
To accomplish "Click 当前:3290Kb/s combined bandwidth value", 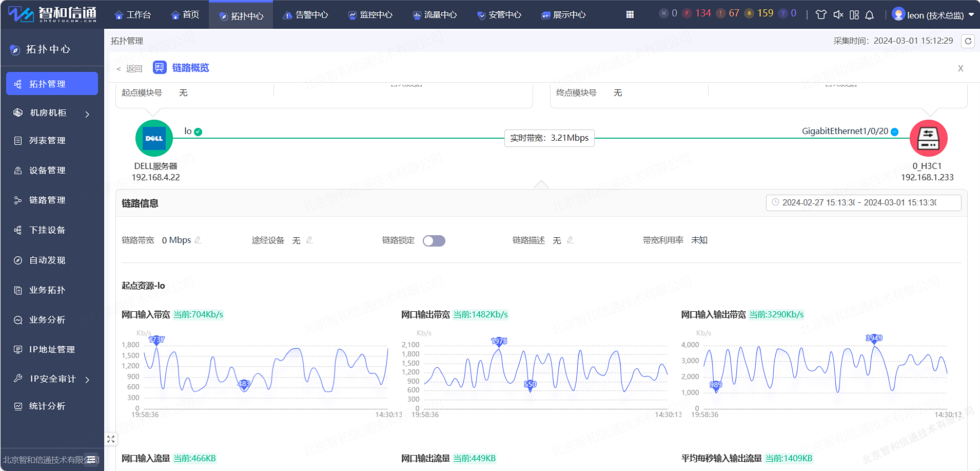I will click(x=776, y=314).
